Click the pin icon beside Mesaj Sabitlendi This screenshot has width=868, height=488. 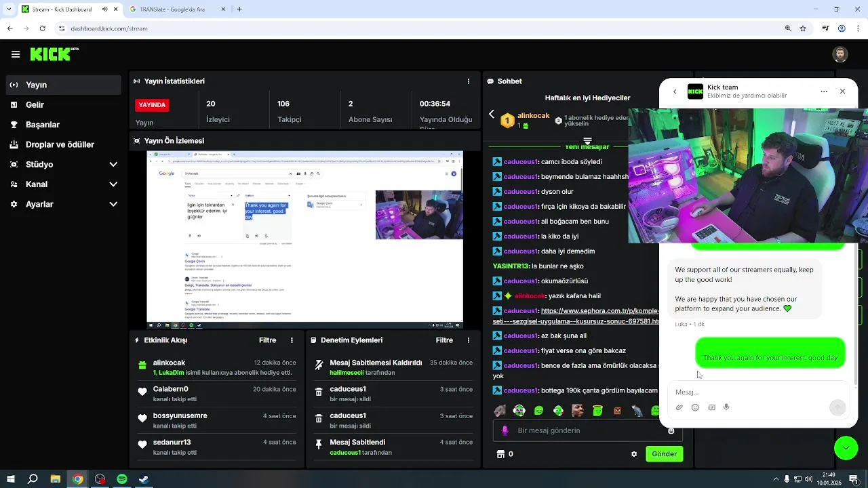coord(319,445)
